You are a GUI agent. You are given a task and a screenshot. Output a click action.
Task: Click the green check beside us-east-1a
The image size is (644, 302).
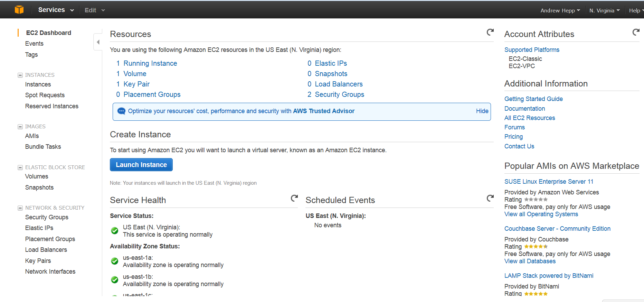click(115, 261)
